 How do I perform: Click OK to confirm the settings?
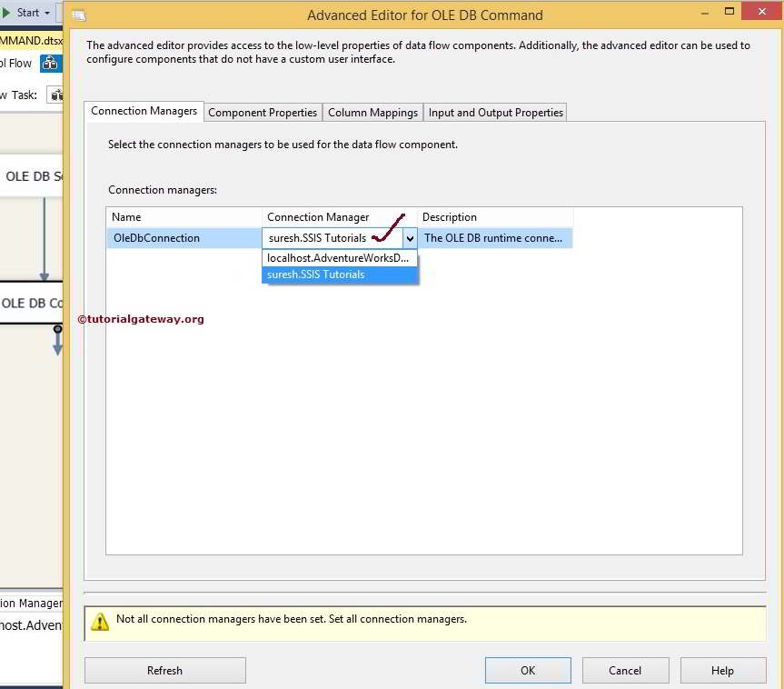pyautogui.click(x=527, y=670)
